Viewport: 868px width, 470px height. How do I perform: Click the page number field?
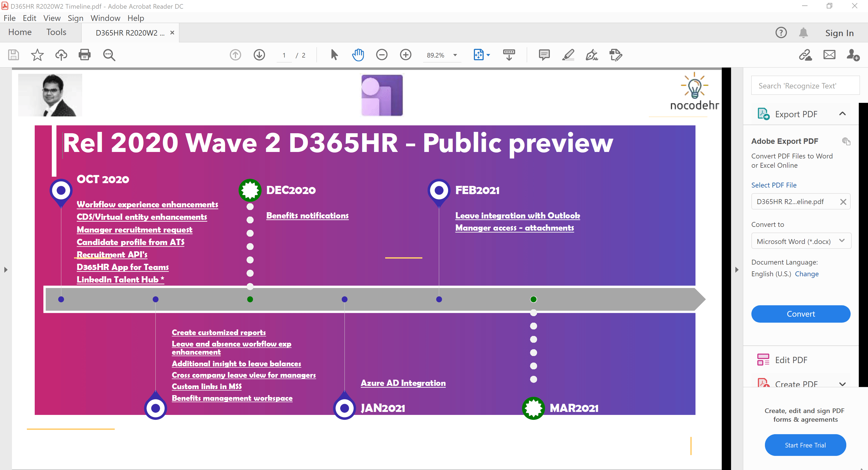(284, 55)
